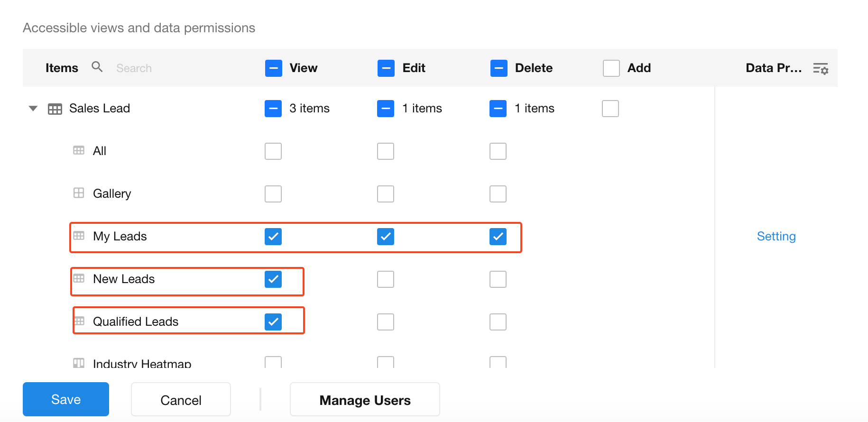This screenshot has height=422, width=868.
Task: Click the New Leads view icon
Action: [79, 278]
